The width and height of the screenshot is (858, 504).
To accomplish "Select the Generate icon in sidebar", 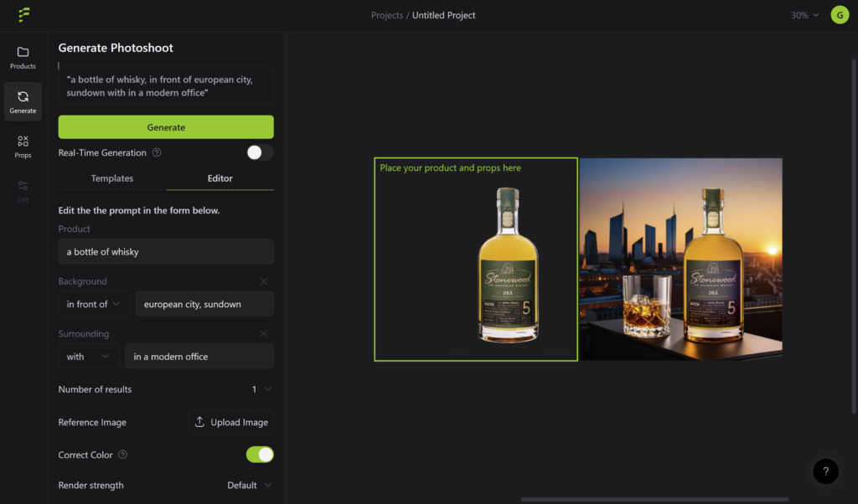I will (x=23, y=101).
